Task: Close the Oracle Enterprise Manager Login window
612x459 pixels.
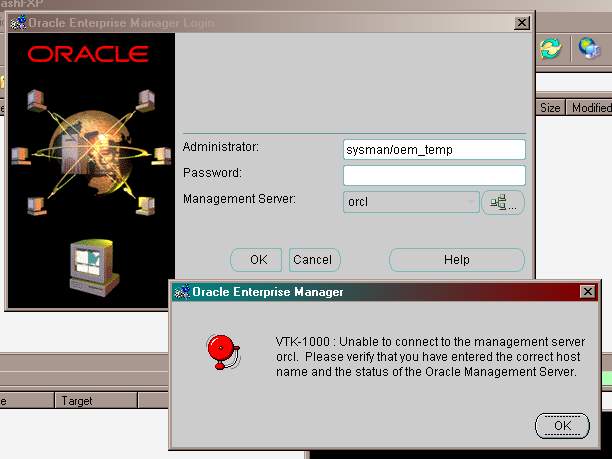Action: tap(522, 23)
